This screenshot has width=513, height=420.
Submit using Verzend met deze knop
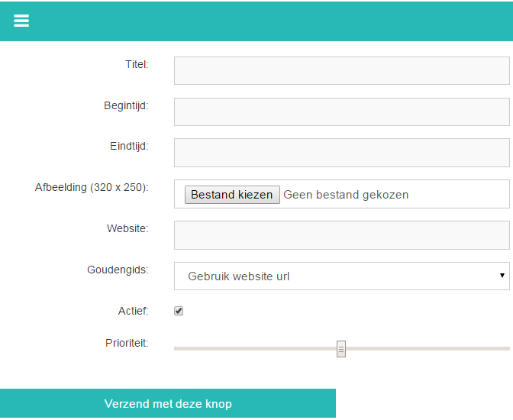(x=168, y=403)
